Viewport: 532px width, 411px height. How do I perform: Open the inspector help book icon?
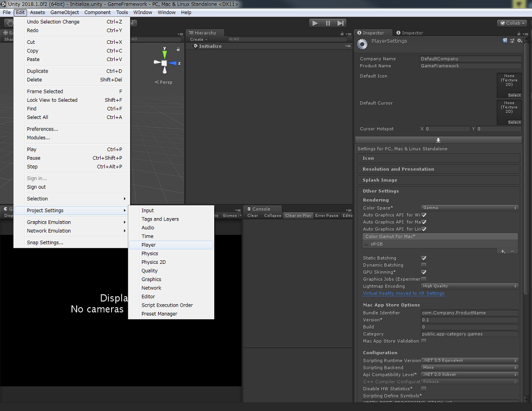505,41
